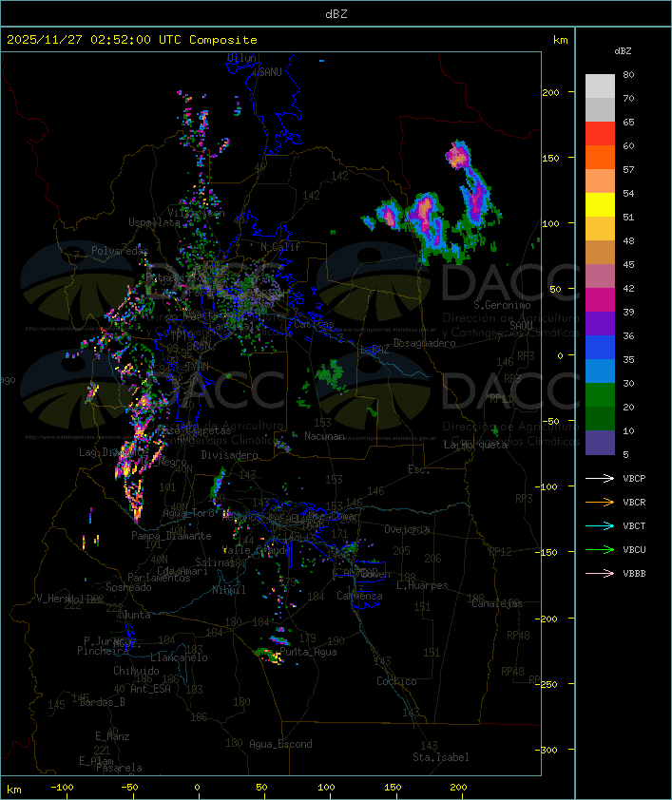The width and height of the screenshot is (672, 800).
Task: Click the Nacunan place label
Action: 324,436
